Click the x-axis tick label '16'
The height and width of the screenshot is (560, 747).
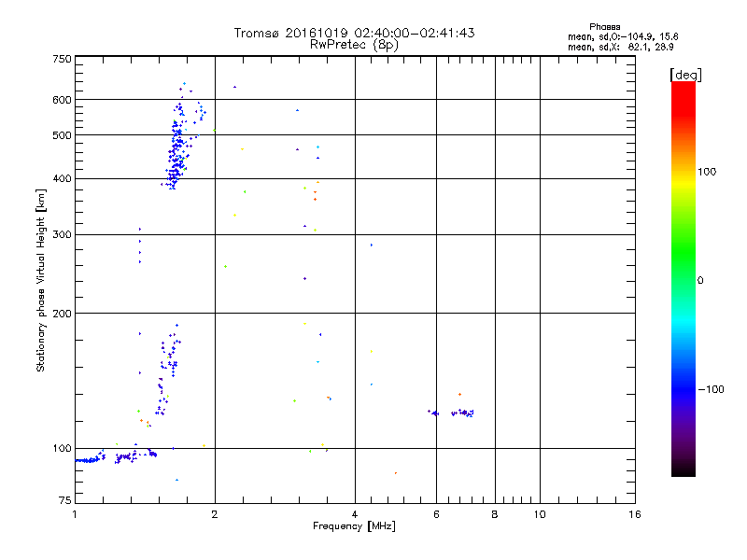pos(635,514)
